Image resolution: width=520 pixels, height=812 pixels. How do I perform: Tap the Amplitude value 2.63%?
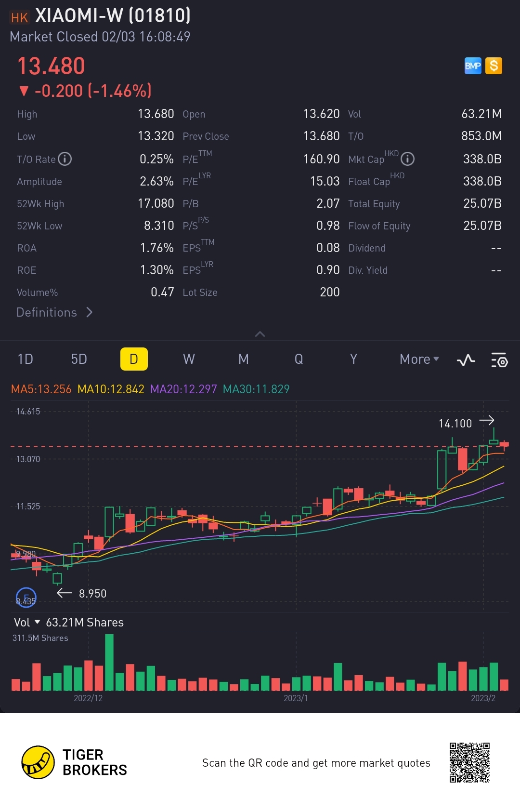(157, 181)
